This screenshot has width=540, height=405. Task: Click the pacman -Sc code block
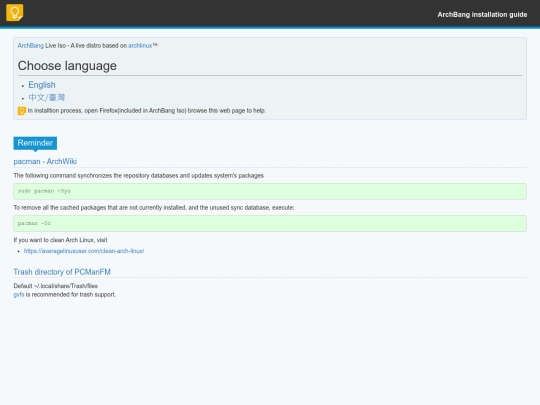(270, 224)
